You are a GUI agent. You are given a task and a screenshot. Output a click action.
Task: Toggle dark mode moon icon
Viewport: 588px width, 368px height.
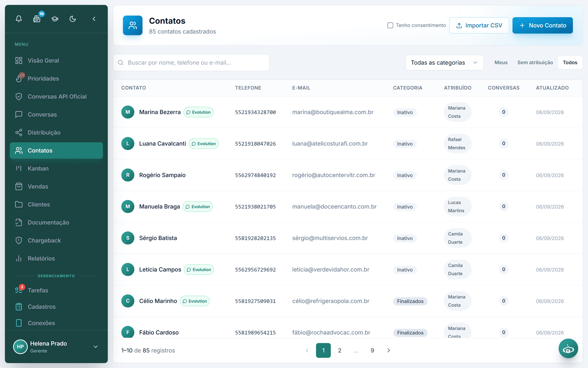[x=73, y=19]
